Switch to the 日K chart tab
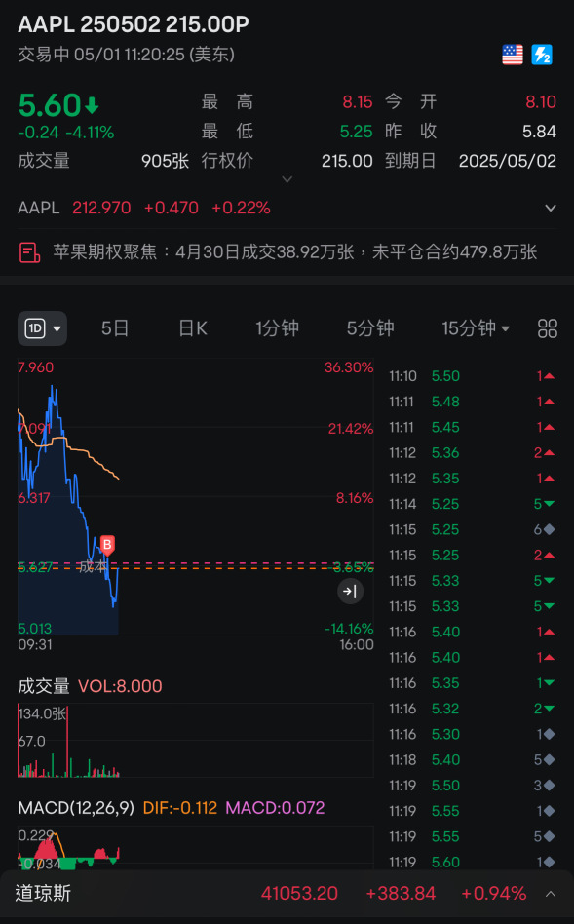Viewport: 574px width, 924px height. [x=193, y=328]
